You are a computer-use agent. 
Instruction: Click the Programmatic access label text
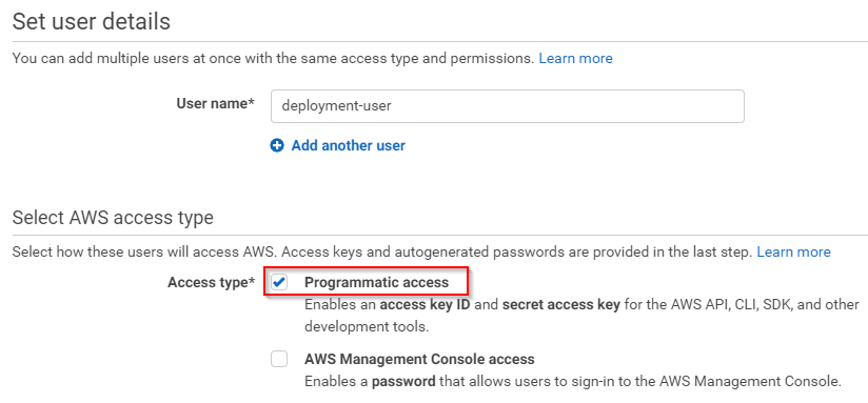point(376,282)
